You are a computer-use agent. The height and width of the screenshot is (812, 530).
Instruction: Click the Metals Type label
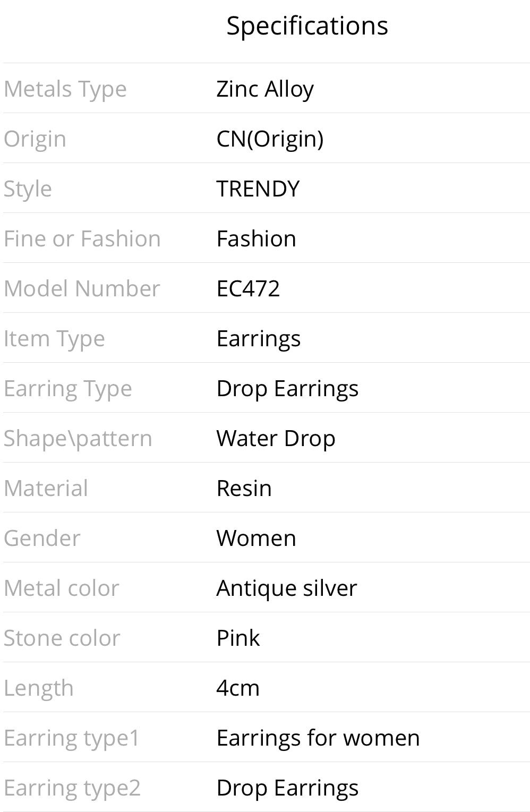65,89
